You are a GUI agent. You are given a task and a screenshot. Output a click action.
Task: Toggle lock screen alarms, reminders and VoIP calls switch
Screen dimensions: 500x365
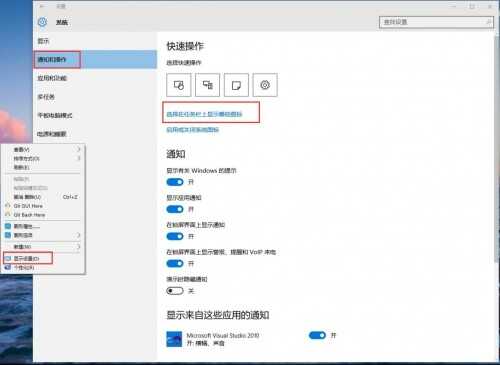coord(175,264)
